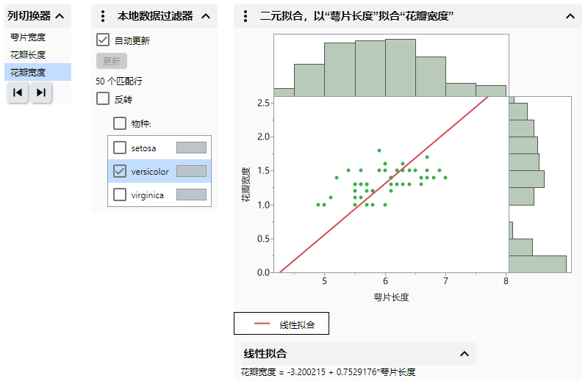Collapse the linear fit results section

[x=464, y=354]
